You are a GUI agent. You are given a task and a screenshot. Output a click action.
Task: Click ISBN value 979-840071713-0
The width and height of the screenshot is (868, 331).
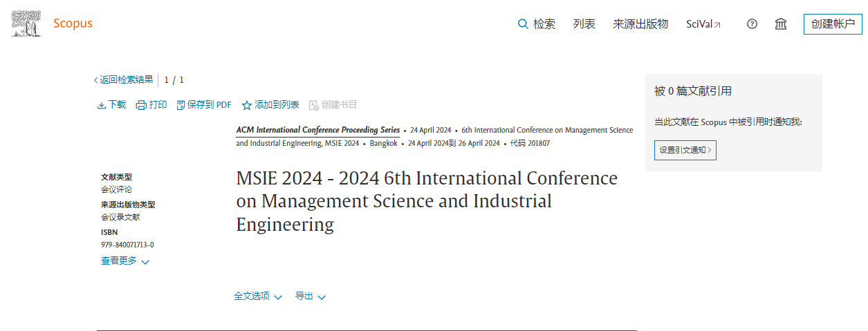point(127,245)
